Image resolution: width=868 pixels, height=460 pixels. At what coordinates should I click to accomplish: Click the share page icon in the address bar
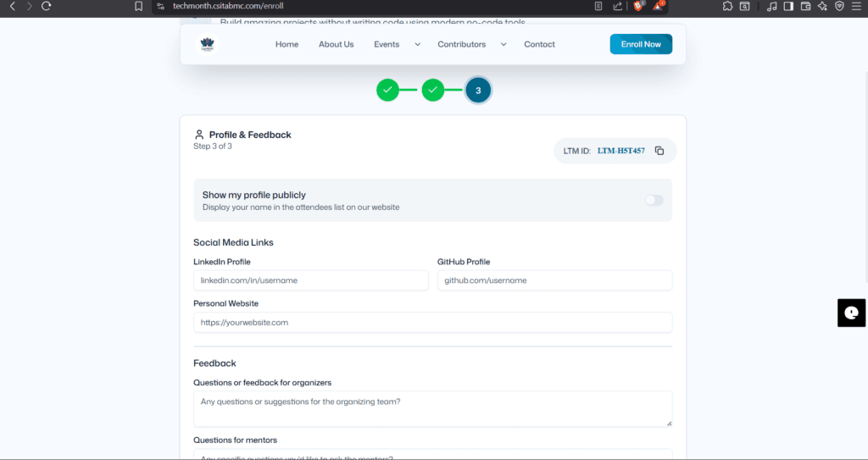[617, 6]
